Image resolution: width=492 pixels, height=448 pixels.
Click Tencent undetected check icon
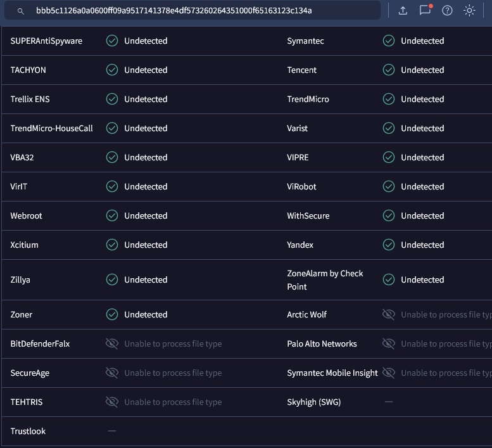[388, 70]
